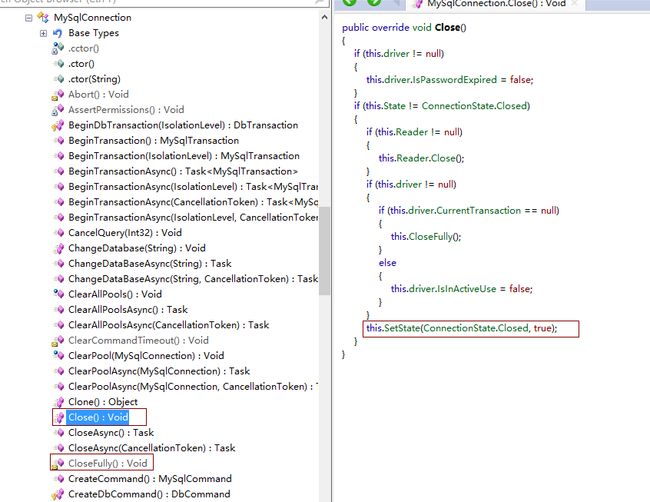Click the .cctor() static constructor icon
Viewport: 650px width, 502px height.
point(58,49)
